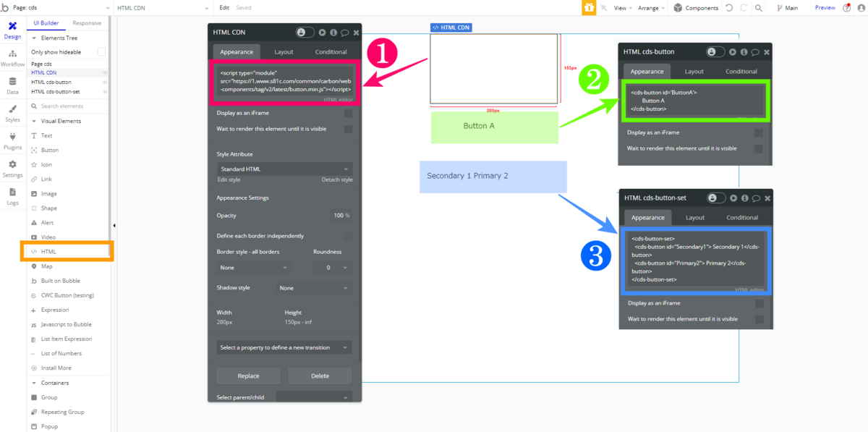Open the Data section
Image resolution: width=868 pixels, height=432 pixels.
coord(13,86)
